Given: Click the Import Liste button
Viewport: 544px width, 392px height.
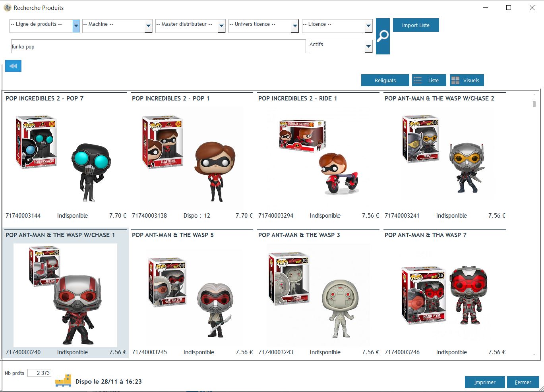Looking at the screenshot, I should [x=416, y=25].
